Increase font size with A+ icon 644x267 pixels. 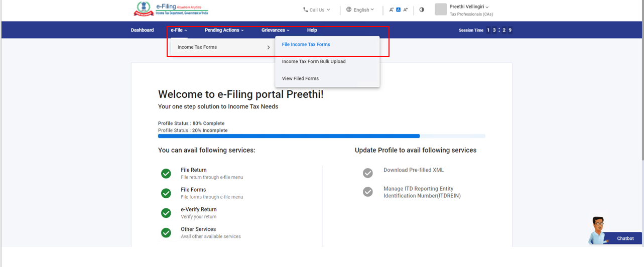406,10
